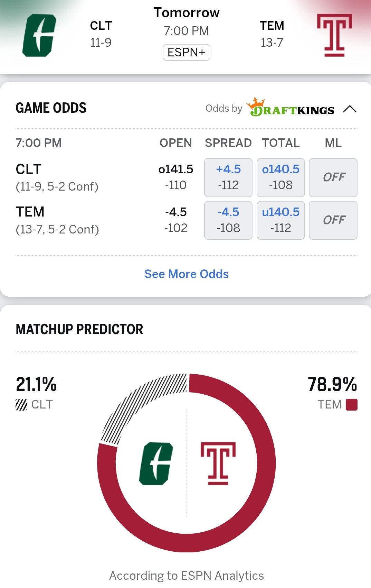Open the See More Odds link
The image size is (371, 588).
187,274
